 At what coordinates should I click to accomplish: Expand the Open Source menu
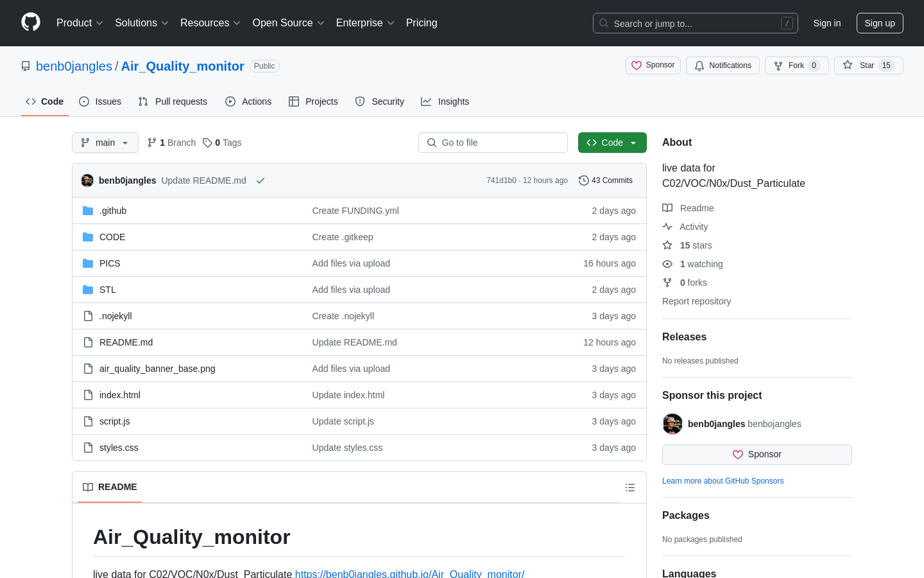coord(289,23)
